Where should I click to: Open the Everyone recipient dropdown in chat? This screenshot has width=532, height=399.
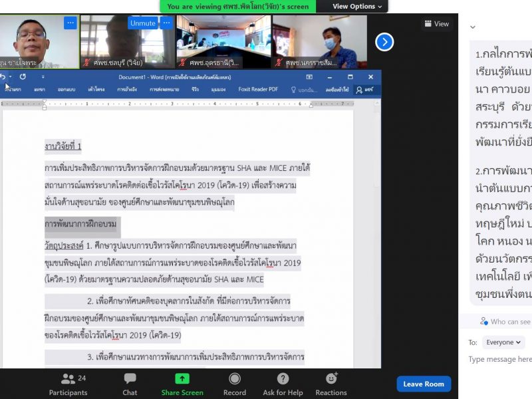[503, 342]
